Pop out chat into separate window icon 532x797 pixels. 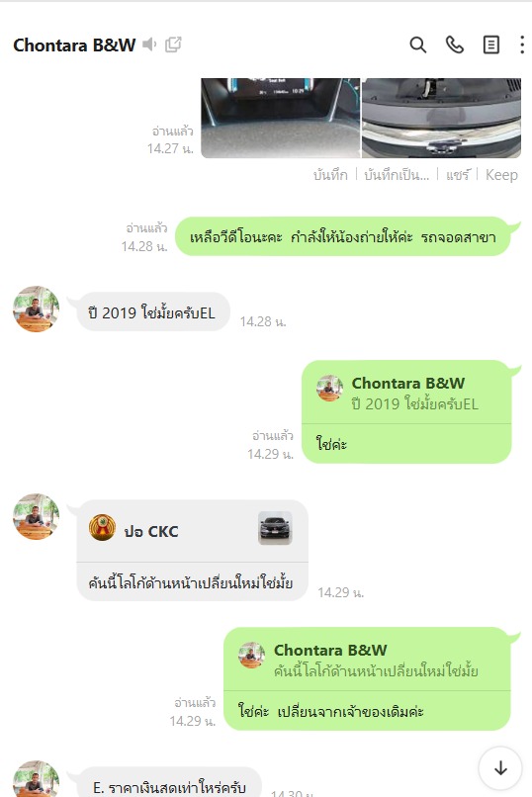pyautogui.click(x=173, y=44)
